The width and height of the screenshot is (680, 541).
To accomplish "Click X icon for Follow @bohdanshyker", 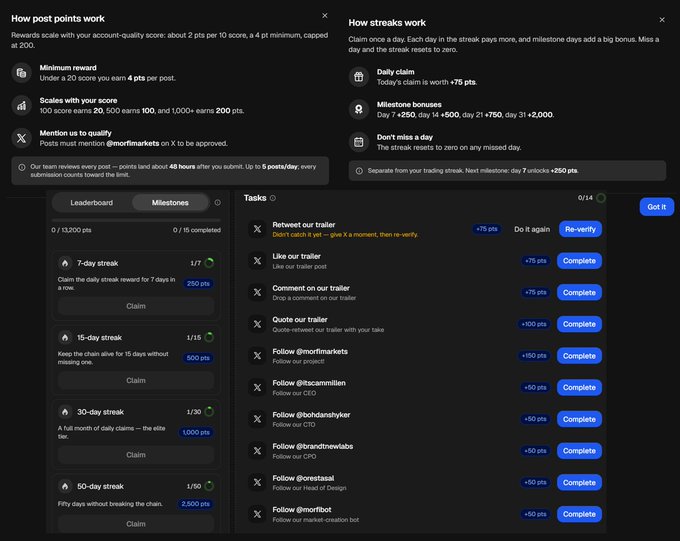I will point(257,419).
